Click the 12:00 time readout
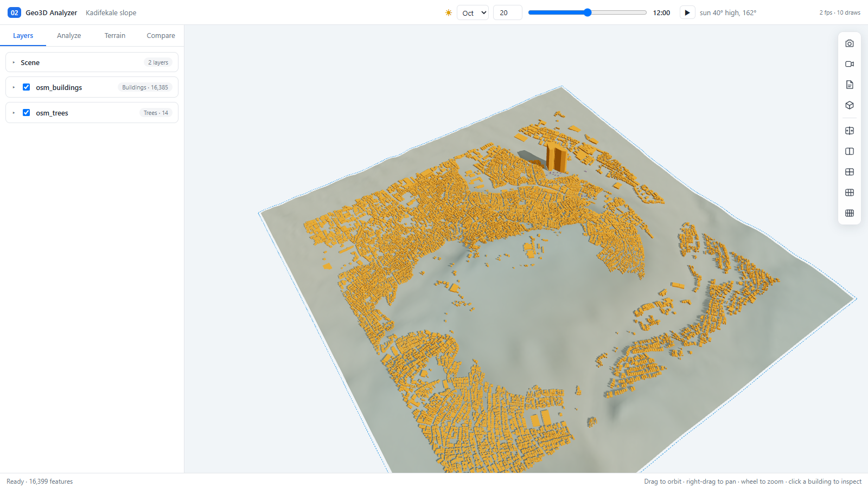This screenshot has width=868, height=488. point(661,12)
